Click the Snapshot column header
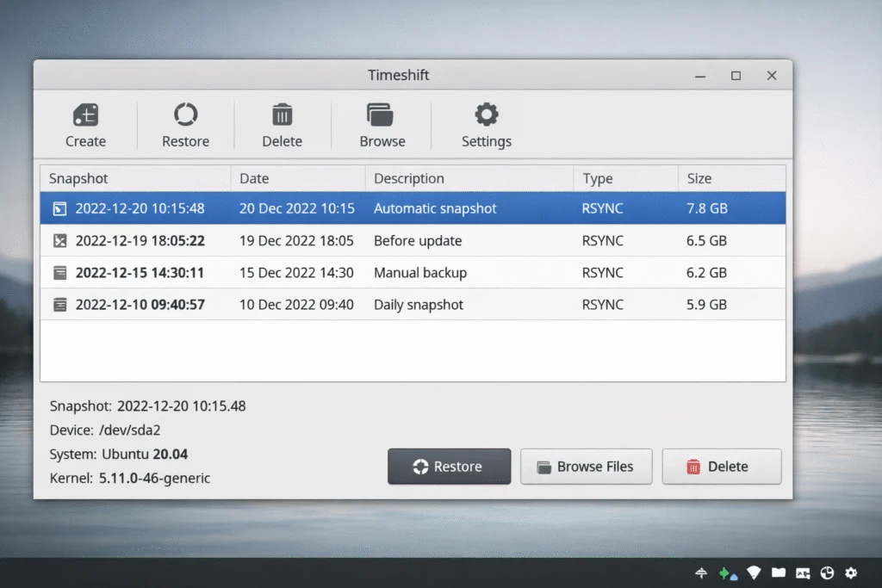Viewport: 882px width, 588px height. point(78,178)
